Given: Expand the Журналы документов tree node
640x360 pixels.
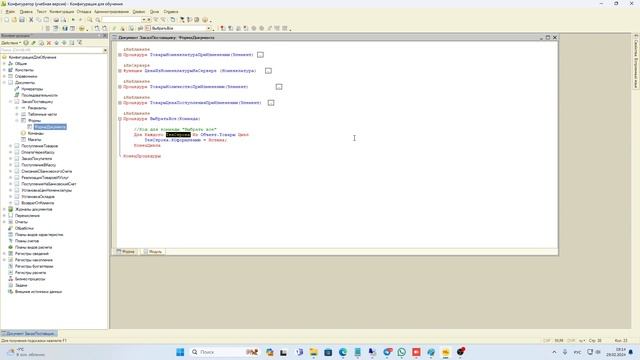Looking at the screenshot, I should tap(4, 209).
